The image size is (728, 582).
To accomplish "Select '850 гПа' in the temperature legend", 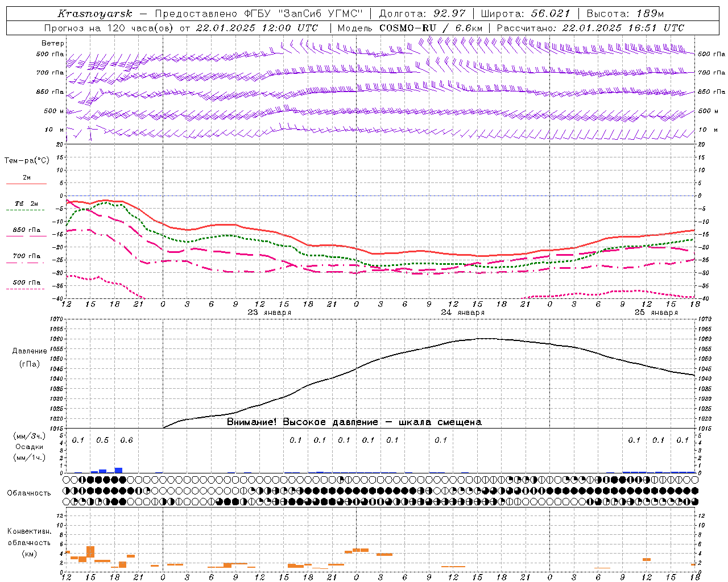I will (27, 230).
